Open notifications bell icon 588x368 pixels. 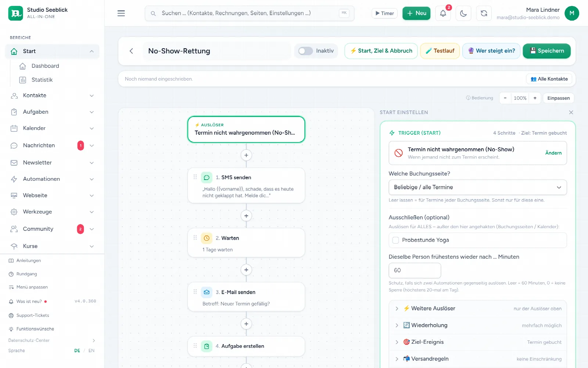click(x=443, y=13)
